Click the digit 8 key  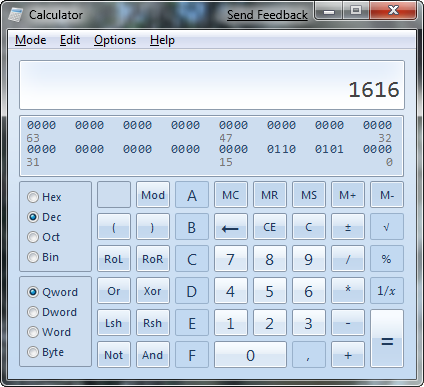coord(270,259)
